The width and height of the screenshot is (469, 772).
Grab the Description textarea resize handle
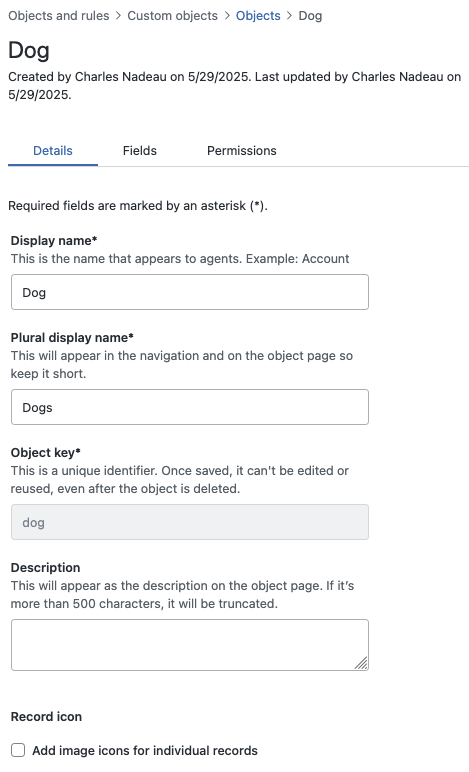[362, 663]
